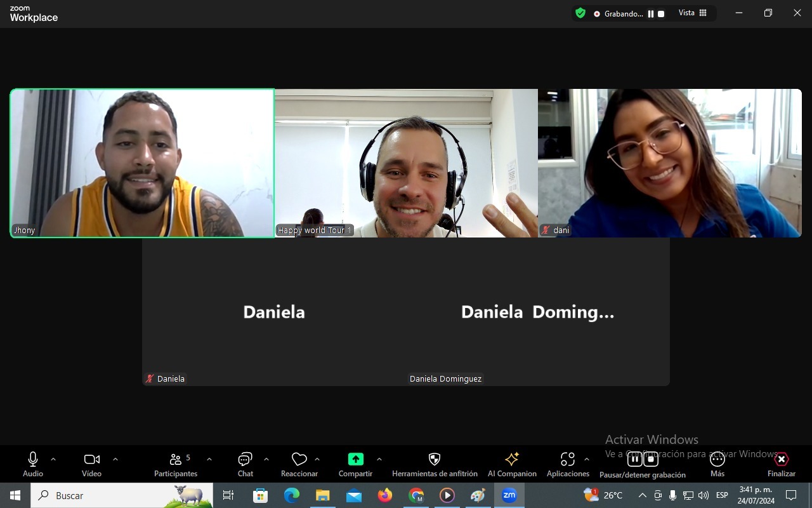Expand Participantes options chevron
Image resolution: width=812 pixels, height=508 pixels.
[209, 459]
